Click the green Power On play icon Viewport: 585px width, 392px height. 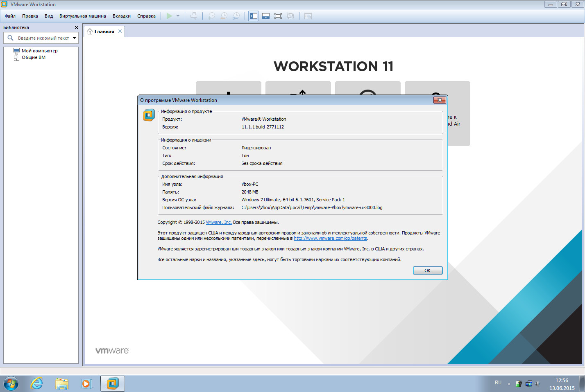(x=169, y=16)
